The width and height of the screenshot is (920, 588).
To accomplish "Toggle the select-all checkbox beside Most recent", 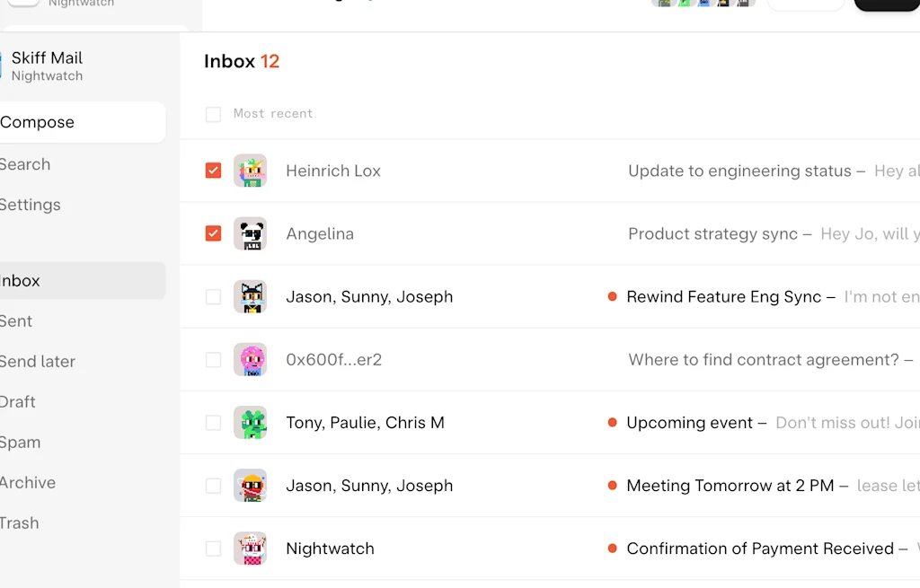I will (213, 114).
